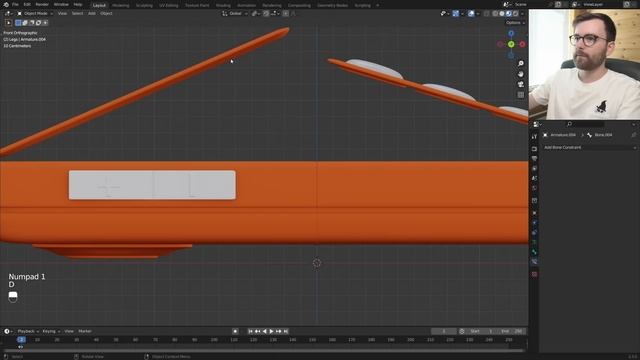The height and width of the screenshot is (360, 640).
Task: Toggle X-ray mode
Action: (x=487, y=13)
